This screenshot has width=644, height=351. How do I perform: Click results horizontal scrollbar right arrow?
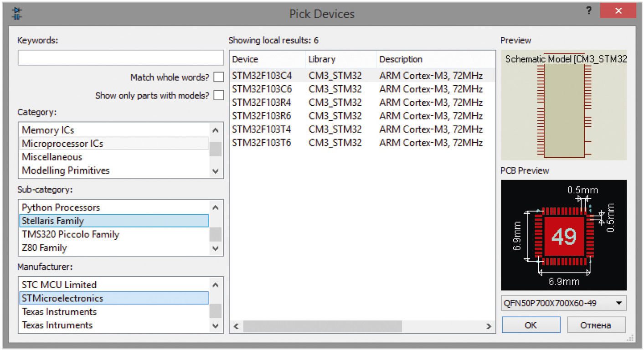click(489, 326)
